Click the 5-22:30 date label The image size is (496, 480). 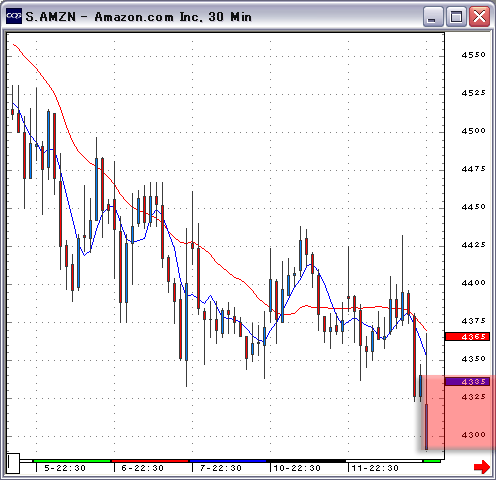tap(65, 468)
